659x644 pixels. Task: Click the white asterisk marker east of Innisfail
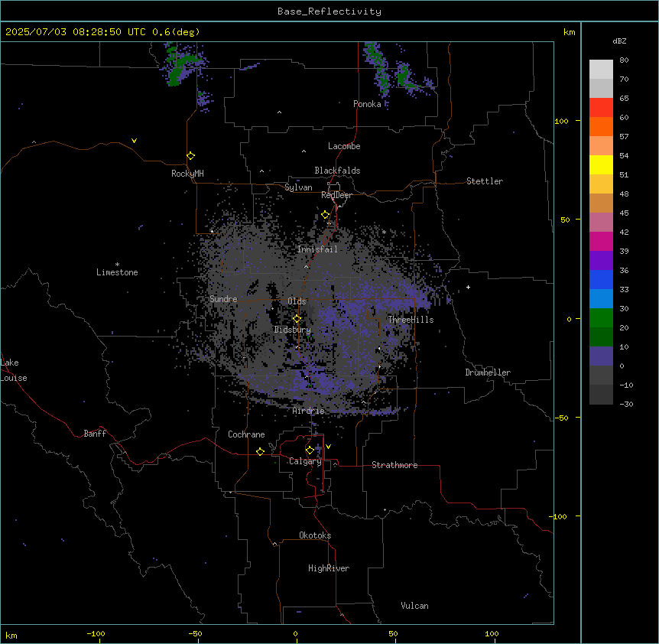pyautogui.click(x=384, y=232)
